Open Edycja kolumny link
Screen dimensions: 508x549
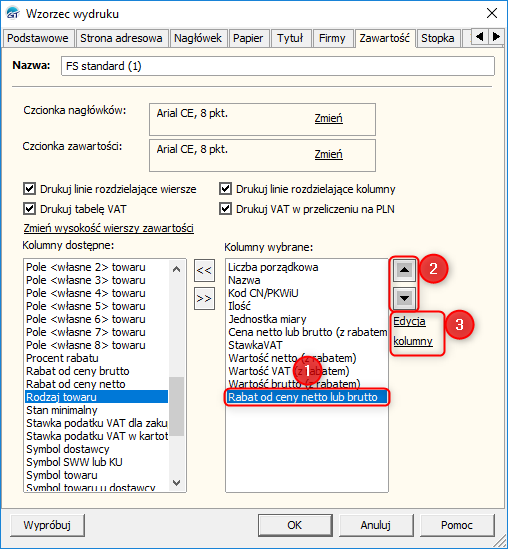[413, 331]
